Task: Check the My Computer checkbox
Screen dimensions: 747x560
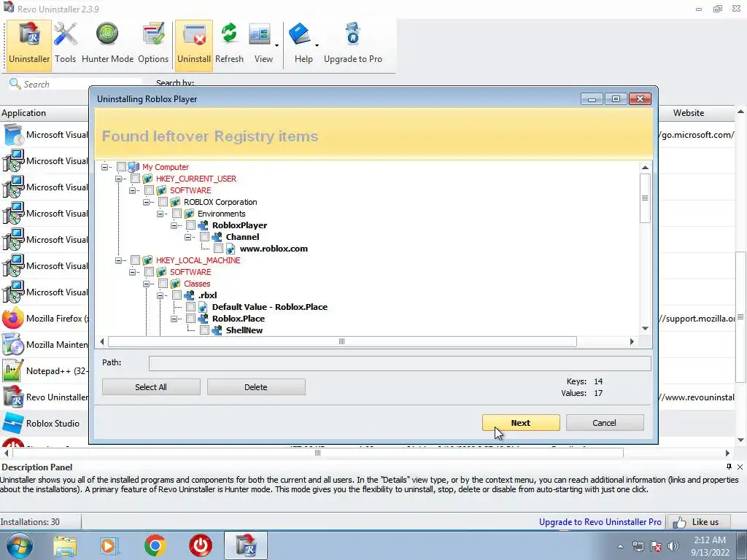Action: pos(122,167)
